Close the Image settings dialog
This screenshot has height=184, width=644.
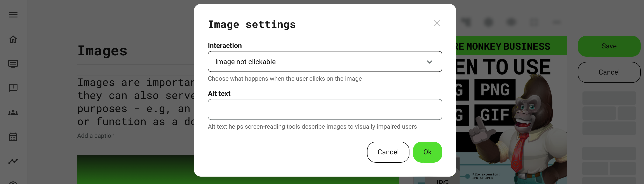(437, 23)
